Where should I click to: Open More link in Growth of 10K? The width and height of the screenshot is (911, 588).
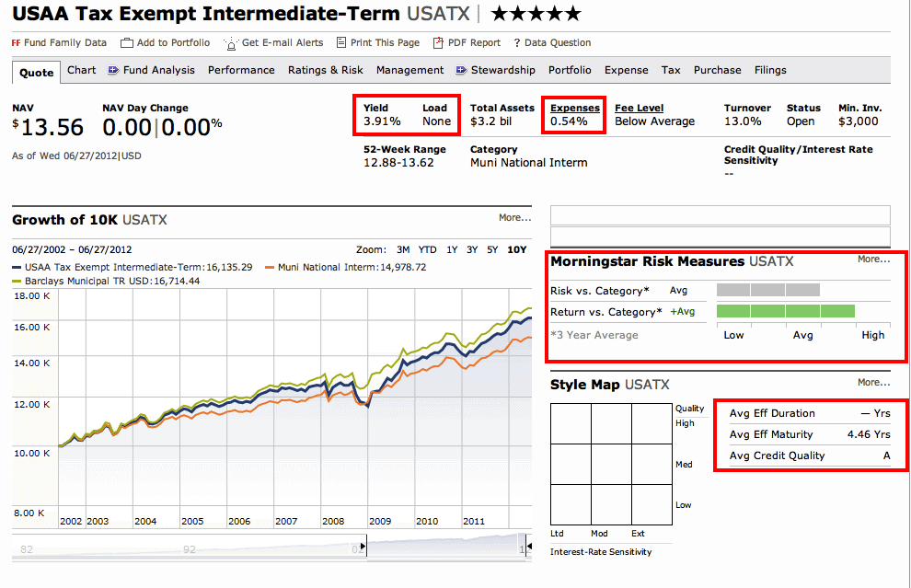tap(514, 218)
